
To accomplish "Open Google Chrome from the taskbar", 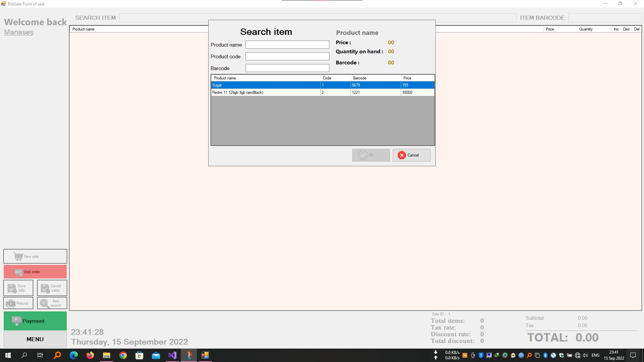I will coord(123,355).
